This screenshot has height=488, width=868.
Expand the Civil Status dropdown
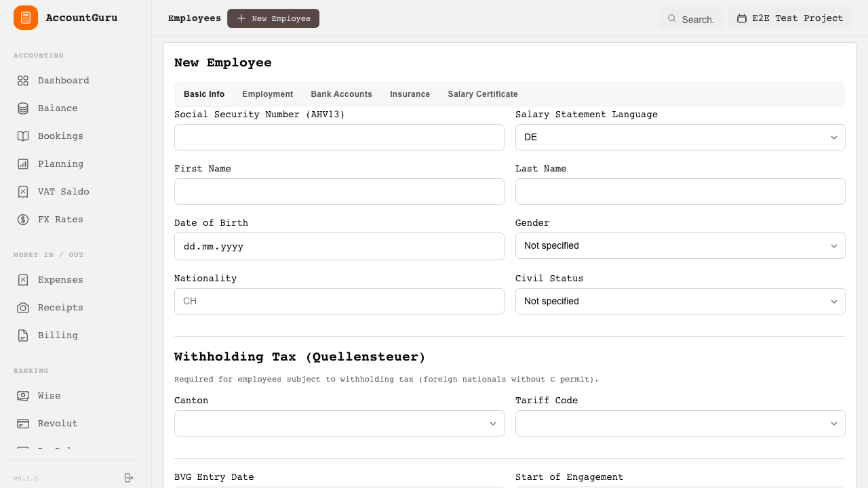[679, 302]
